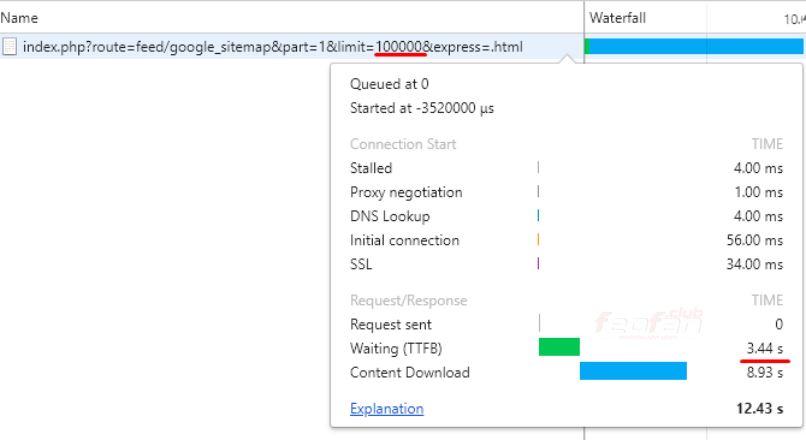The width and height of the screenshot is (806, 440).
Task: Click the 12.43 s total time
Action: 760,408
